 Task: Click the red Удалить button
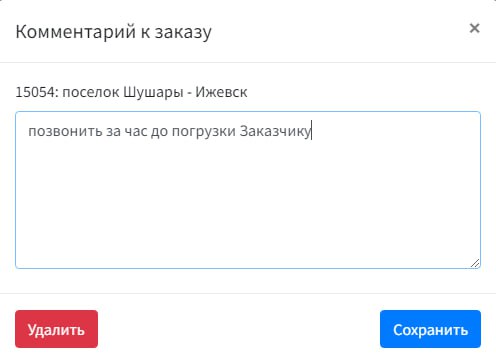(x=56, y=329)
